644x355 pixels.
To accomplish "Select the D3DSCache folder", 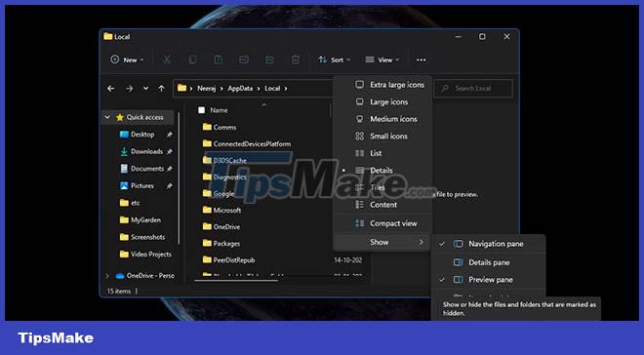I will [229, 161].
